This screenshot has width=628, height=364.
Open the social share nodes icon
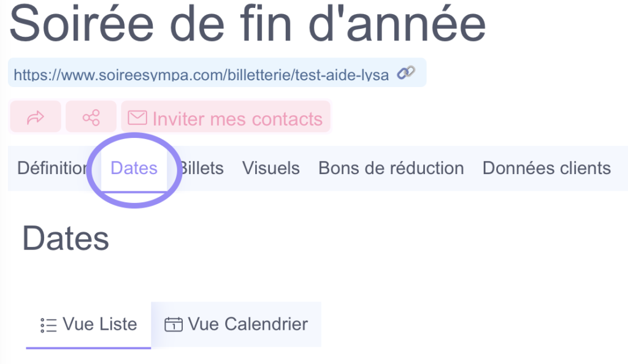[91, 117]
